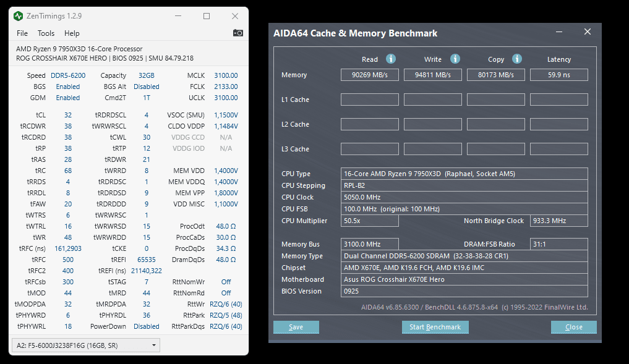Click Memory Latency value 59.9 ns
The height and width of the screenshot is (364, 629).
[x=559, y=75]
